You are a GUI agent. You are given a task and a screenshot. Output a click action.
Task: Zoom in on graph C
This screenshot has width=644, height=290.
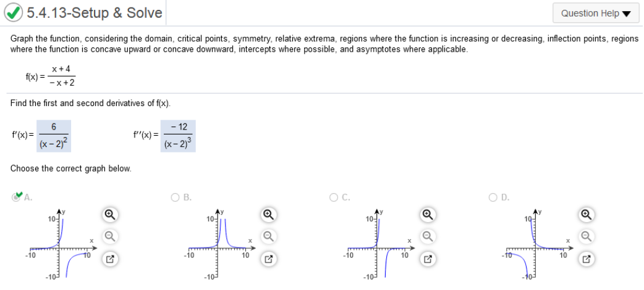coord(428,214)
